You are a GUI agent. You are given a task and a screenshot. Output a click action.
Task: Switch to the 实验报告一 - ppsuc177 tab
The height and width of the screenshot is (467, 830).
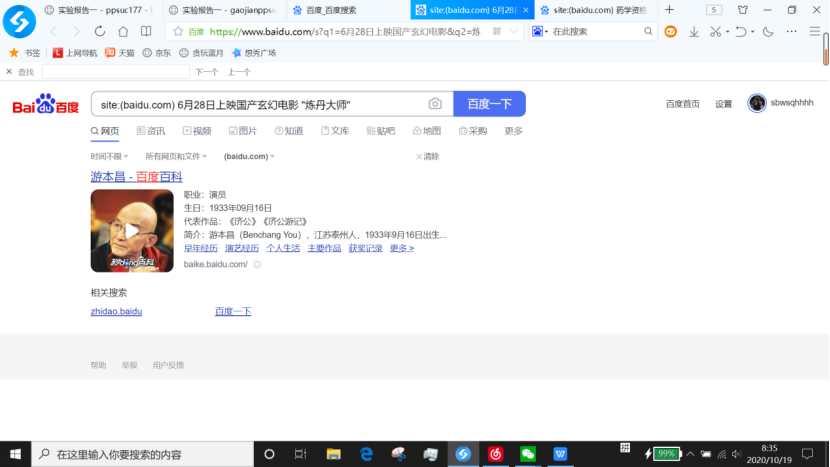(100, 10)
